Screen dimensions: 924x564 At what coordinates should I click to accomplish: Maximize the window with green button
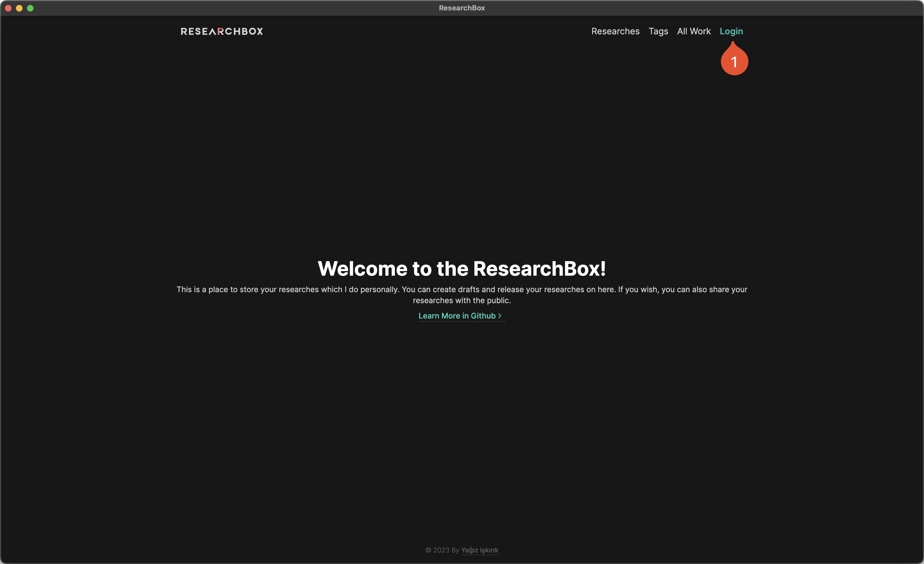[30, 8]
